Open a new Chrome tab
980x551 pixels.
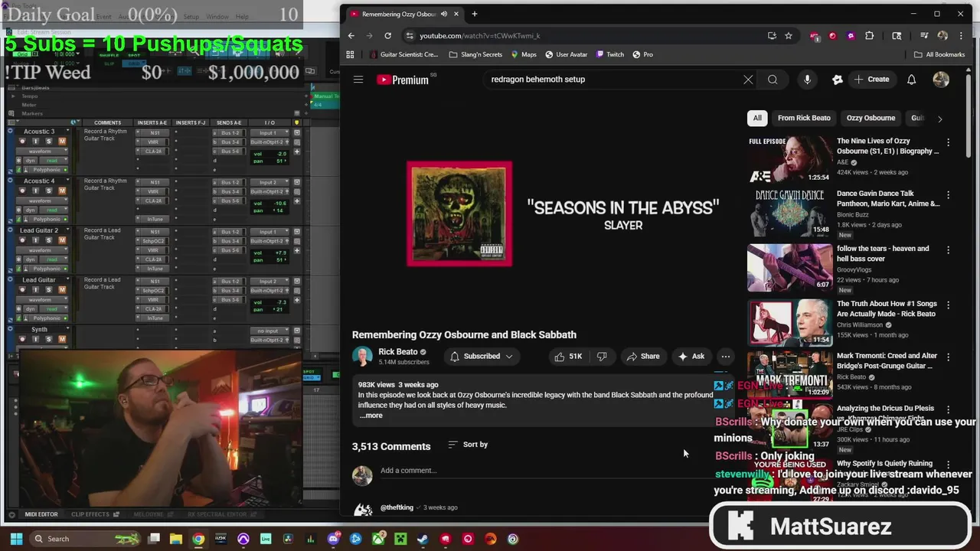point(475,14)
